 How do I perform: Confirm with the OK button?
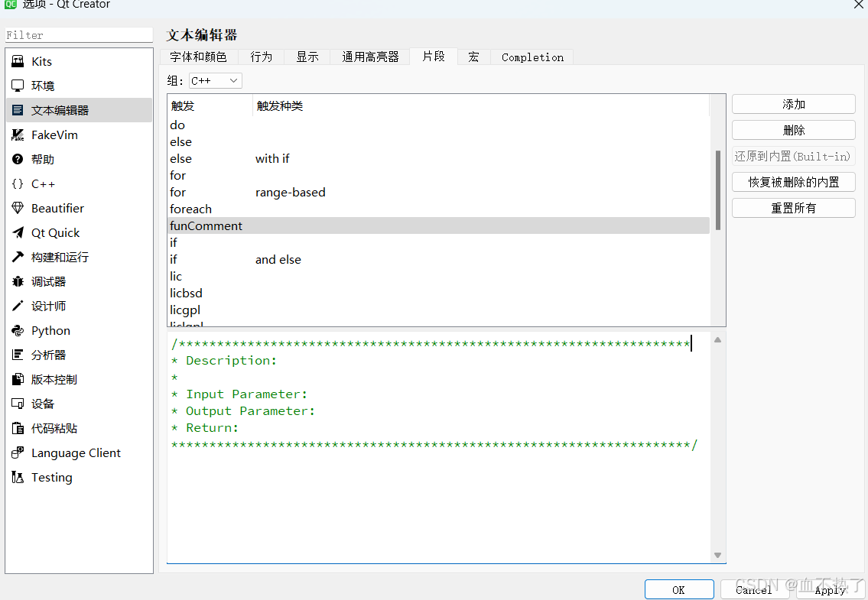click(678, 589)
